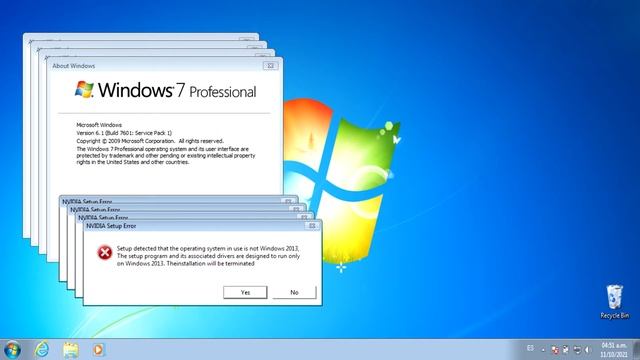This screenshot has width=640, height=360.
Task: Click the Copyright 2009 Microsoft Corporation line
Action: pos(150,141)
